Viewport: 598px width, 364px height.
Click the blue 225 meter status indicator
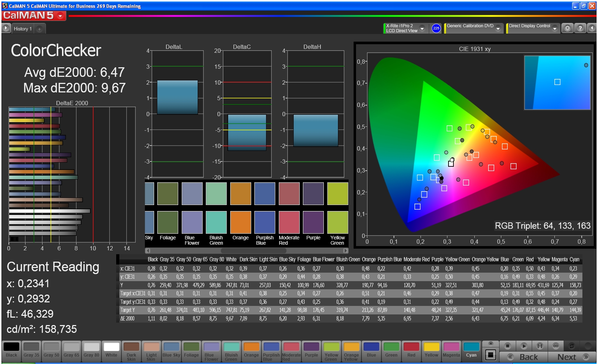pyautogui.click(x=436, y=28)
